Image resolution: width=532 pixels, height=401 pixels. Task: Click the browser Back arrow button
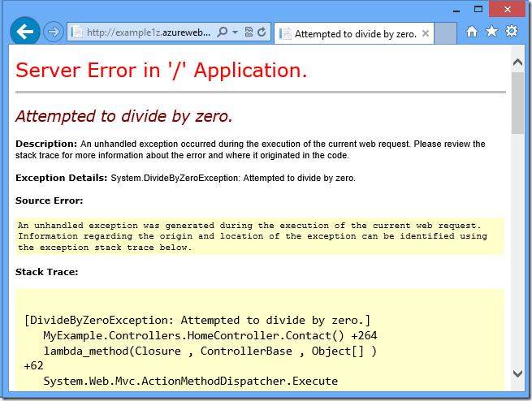(25, 32)
